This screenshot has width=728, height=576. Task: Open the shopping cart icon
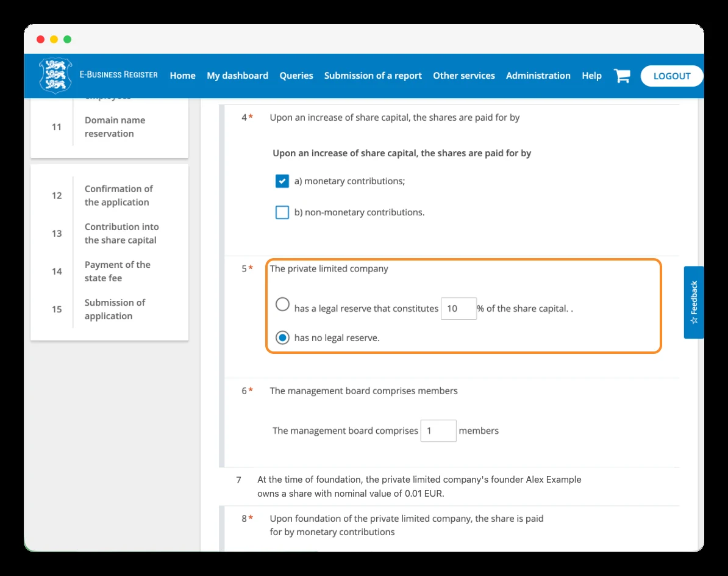[622, 76]
